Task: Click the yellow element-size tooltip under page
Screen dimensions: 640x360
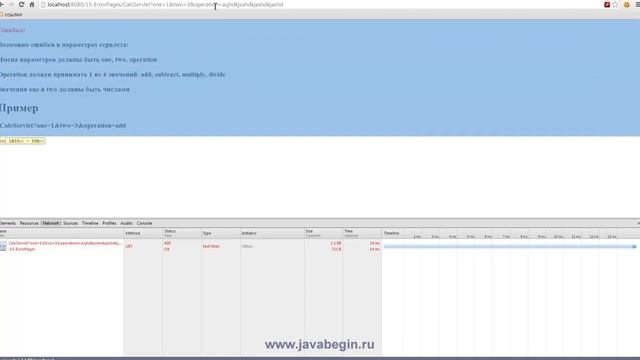Action: pos(22,141)
